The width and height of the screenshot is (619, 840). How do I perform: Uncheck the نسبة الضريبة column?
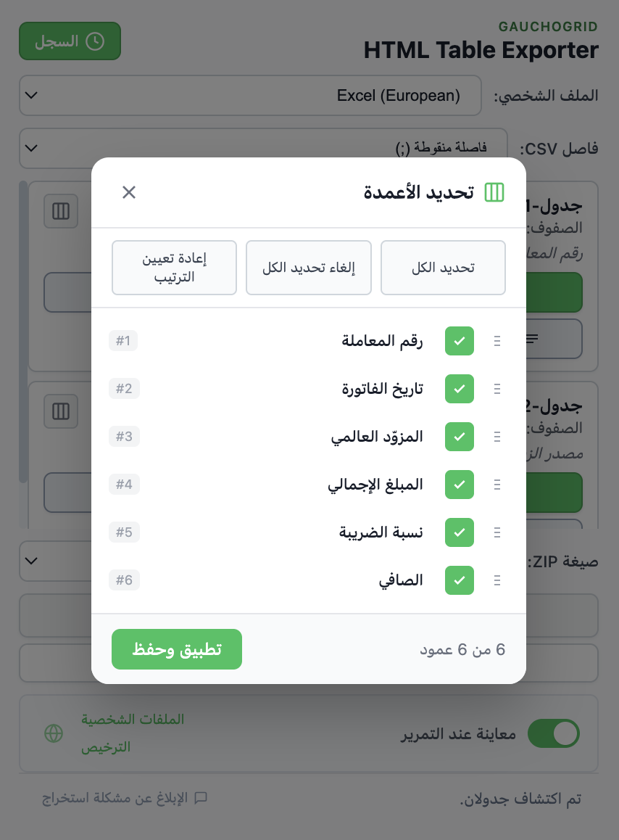[x=460, y=532]
